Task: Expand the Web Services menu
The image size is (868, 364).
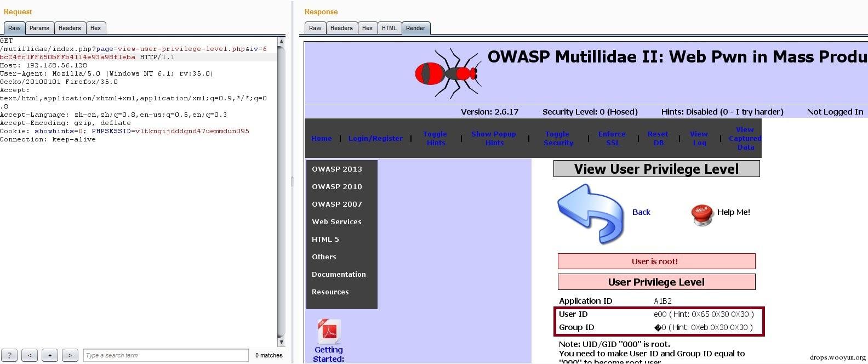Action: [x=336, y=221]
